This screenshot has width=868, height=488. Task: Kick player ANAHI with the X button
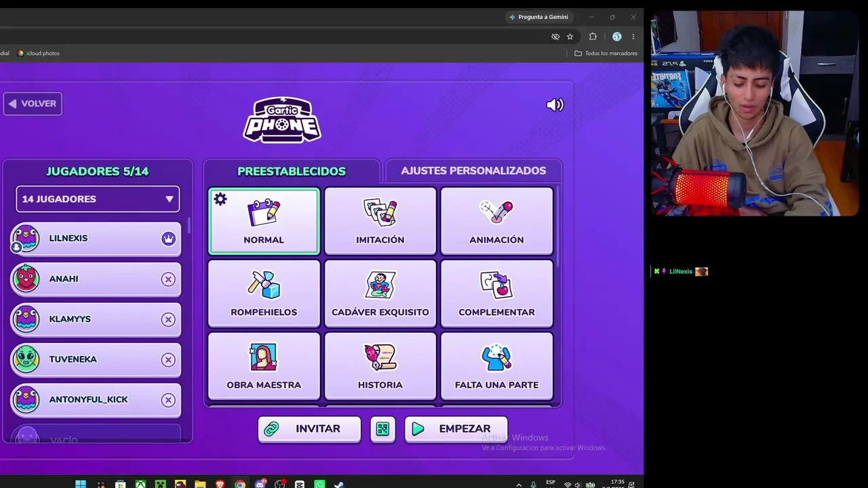click(x=168, y=279)
